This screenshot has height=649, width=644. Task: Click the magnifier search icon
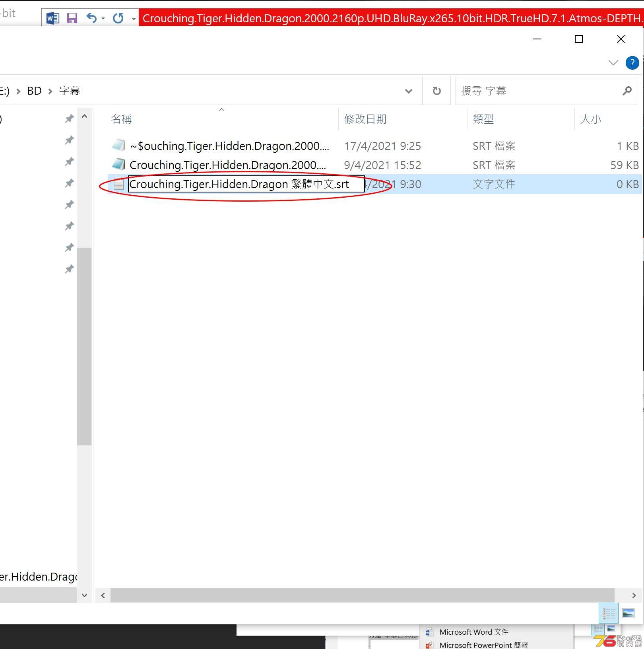click(x=627, y=91)
